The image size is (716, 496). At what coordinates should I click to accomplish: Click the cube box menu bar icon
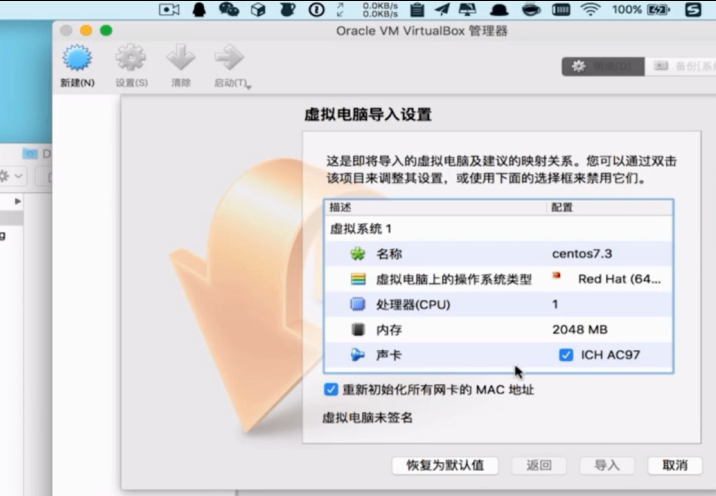click(258, 10)
